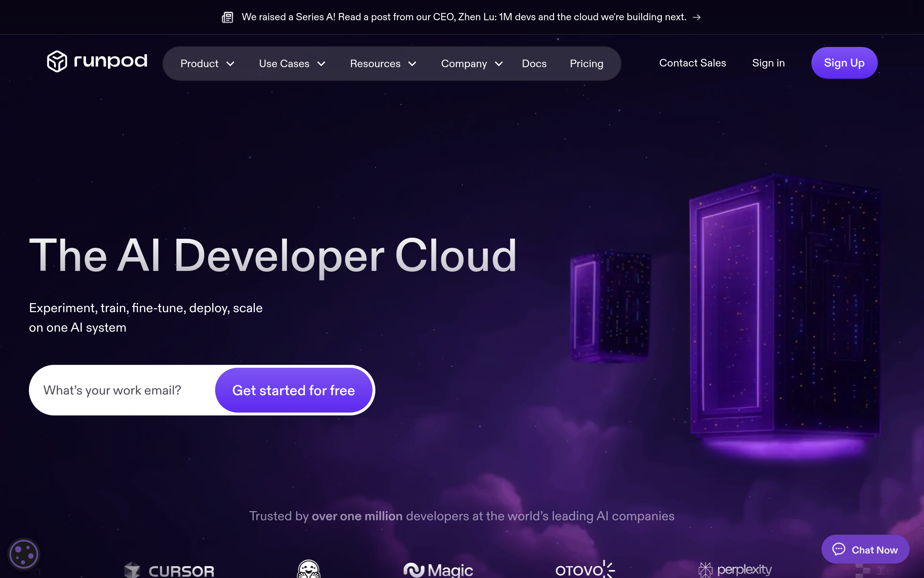The image size is (924, 578).
Task: Click the Sign in link
Action: pyautogui.click(x=768, y=63)
